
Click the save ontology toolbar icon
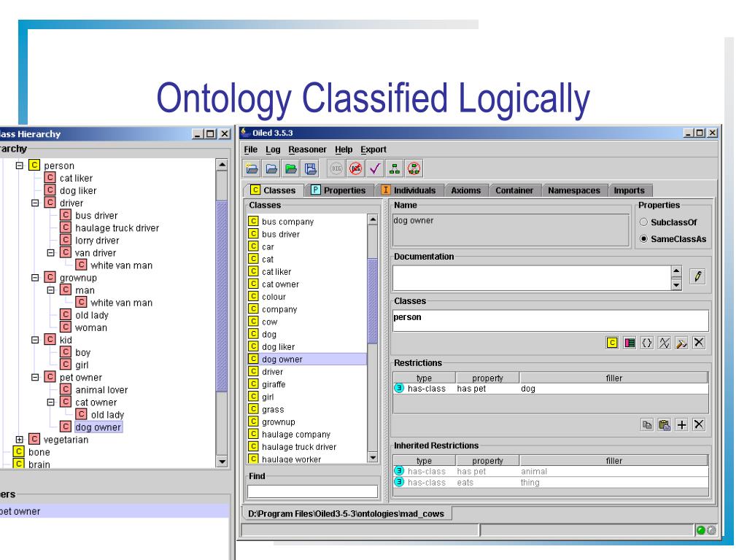(x=311, y=168)
